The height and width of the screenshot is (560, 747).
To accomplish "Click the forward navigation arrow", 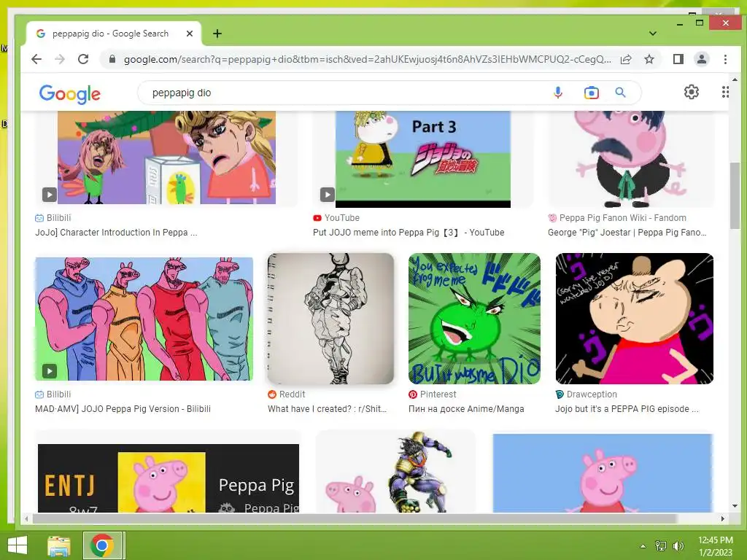I will [x=60, y=59].
